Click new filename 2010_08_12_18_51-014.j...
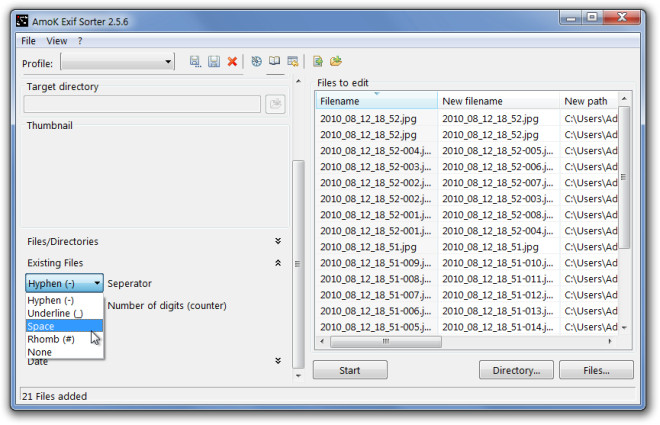 click(x=498, y=327)
